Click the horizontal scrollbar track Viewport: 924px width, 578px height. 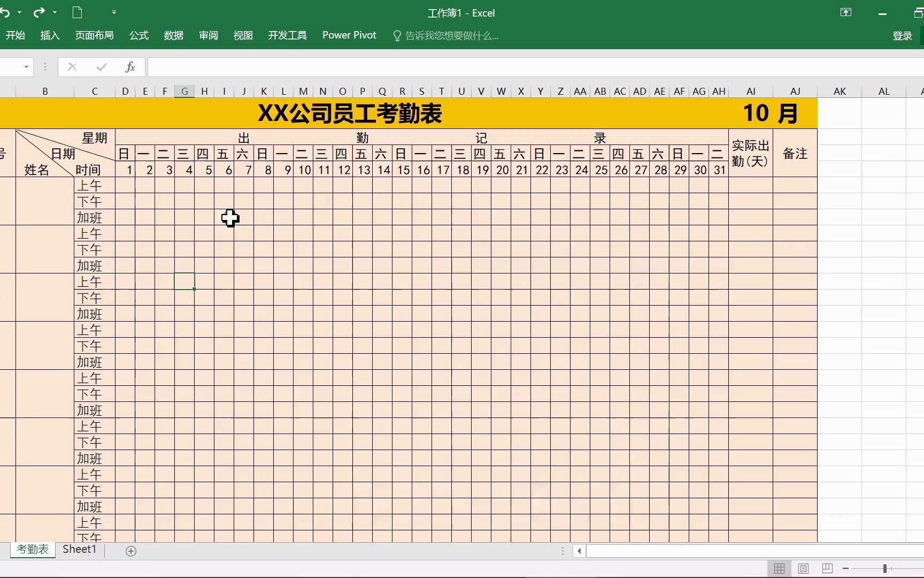click(755, 551)
